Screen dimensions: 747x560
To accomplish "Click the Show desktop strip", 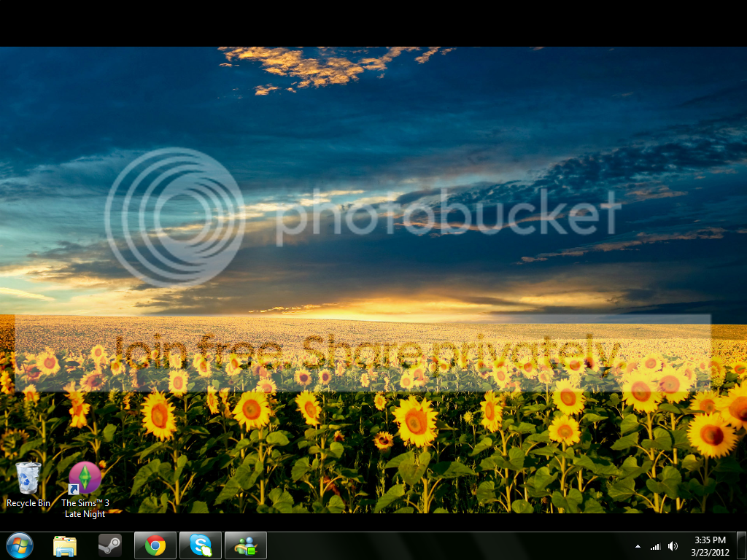I will click(742, 545).
